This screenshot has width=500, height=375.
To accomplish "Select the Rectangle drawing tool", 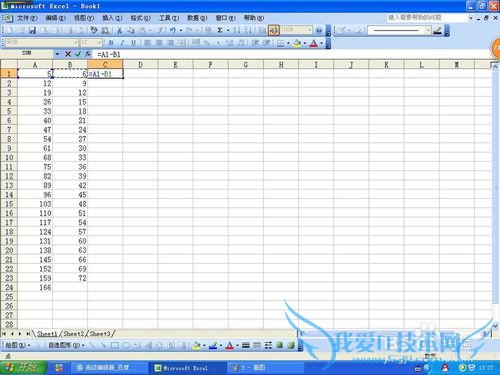I will click(115, 345).
